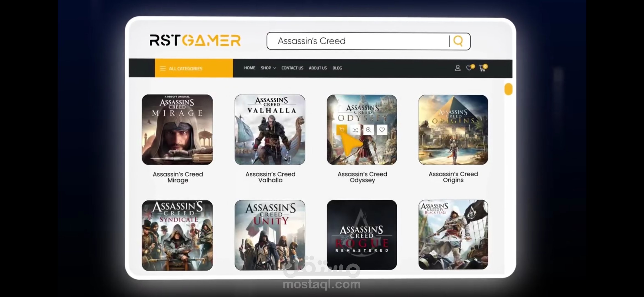Click quick view zoom icon on Odyssey
644x297 pixels.
click(369, 130)
